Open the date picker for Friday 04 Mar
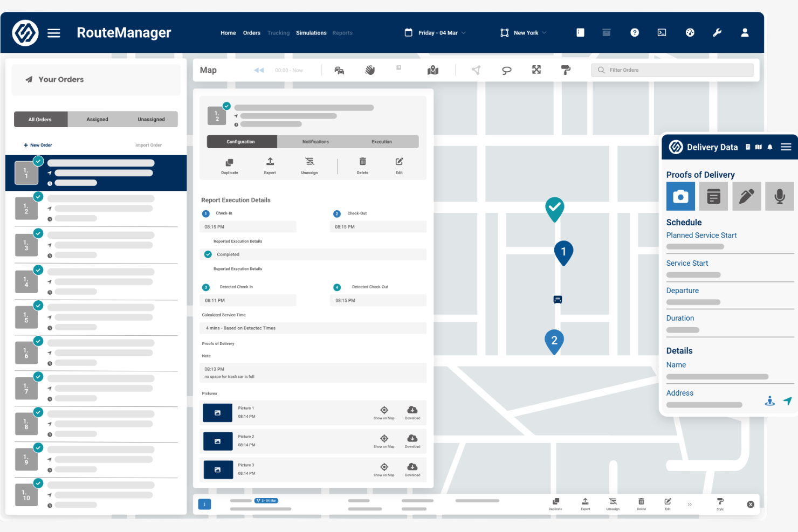798x532 pixels. 435,32
